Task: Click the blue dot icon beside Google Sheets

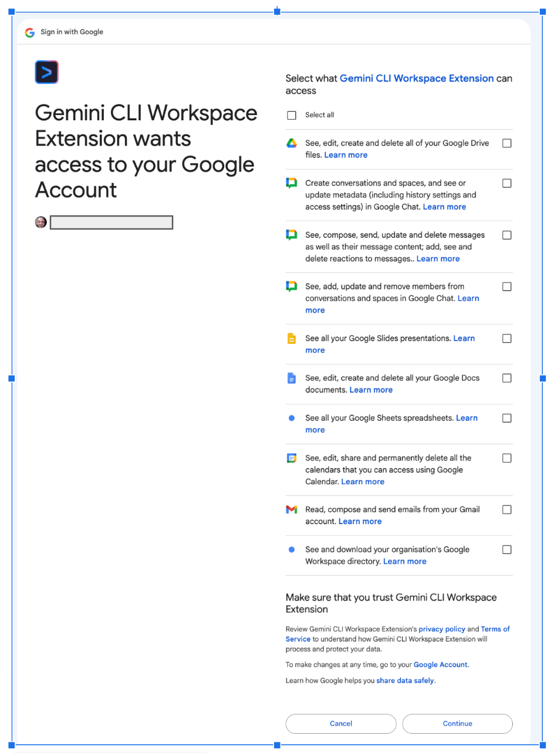Action: tap(292, 418)
